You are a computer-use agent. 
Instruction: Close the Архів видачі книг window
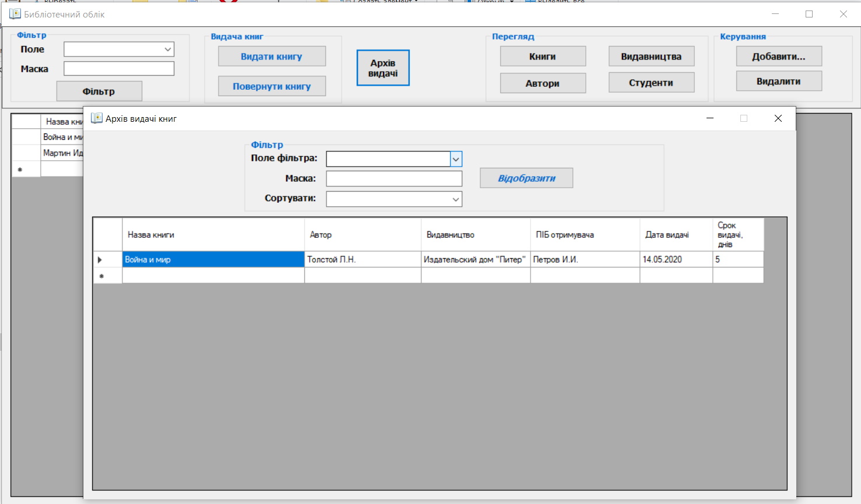point(778,118)
